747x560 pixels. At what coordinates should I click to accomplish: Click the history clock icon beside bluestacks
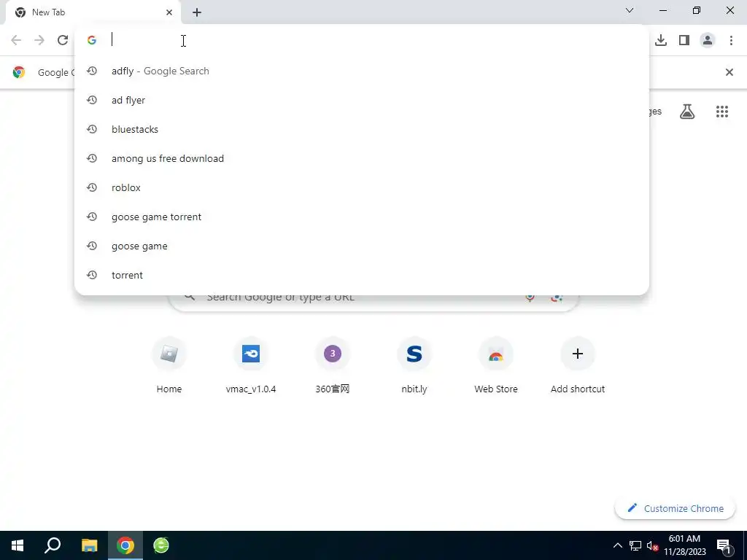(x=92, y=129)
